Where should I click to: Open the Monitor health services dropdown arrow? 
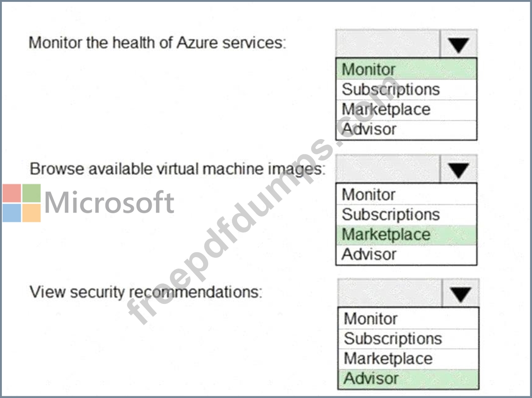coord(458,44)
